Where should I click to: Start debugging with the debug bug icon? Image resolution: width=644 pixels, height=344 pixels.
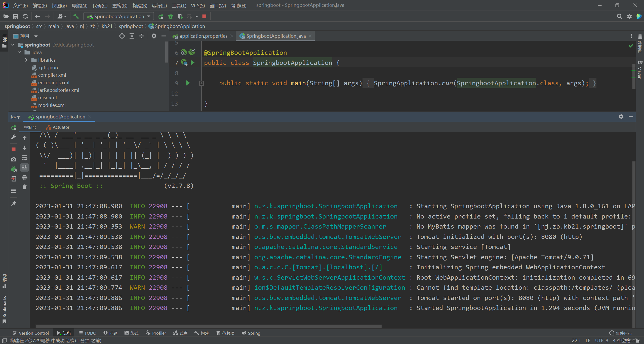[x=171, y=16]
